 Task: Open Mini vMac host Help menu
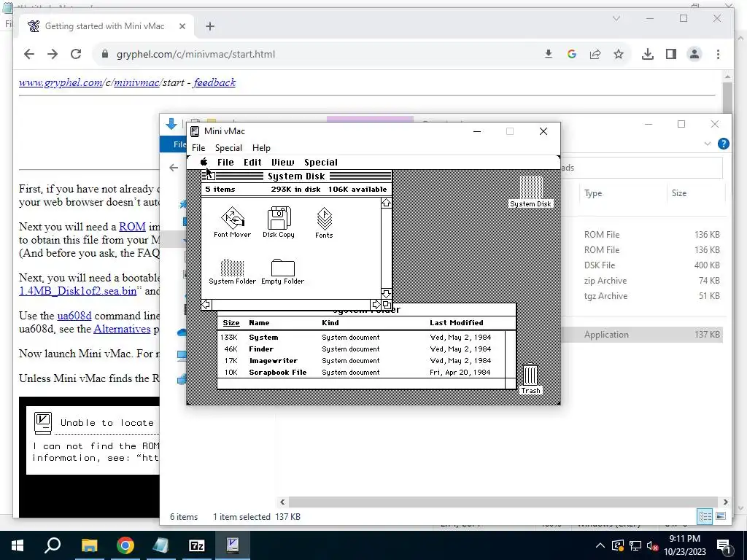[x=261, y=147]
